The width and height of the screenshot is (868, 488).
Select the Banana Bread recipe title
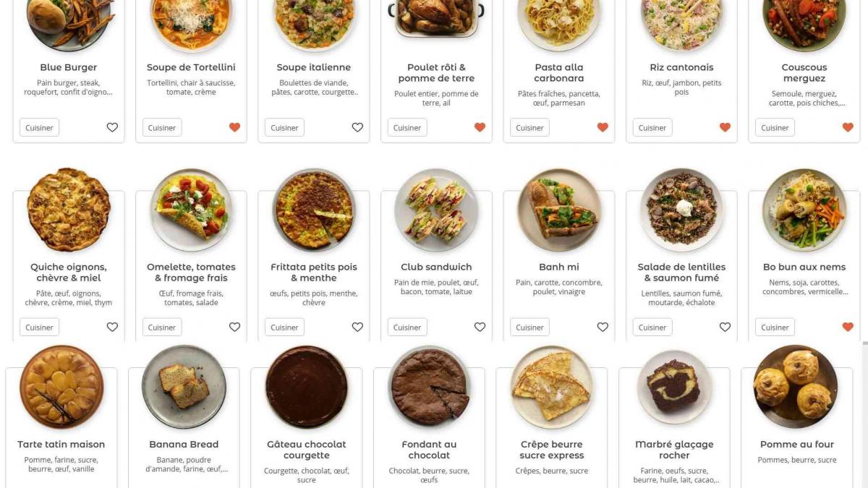184,445
